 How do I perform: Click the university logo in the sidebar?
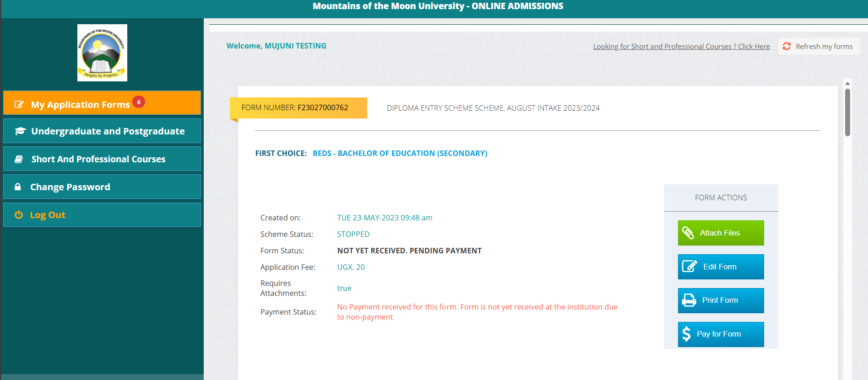pyautogui.click(x=102, y=53)
